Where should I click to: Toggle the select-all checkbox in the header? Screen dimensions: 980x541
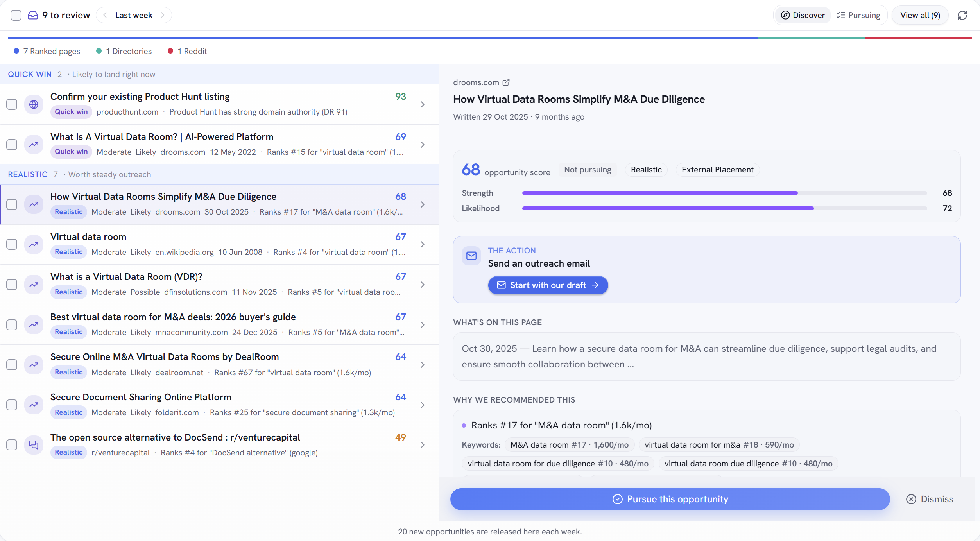(x=16, y=15)
